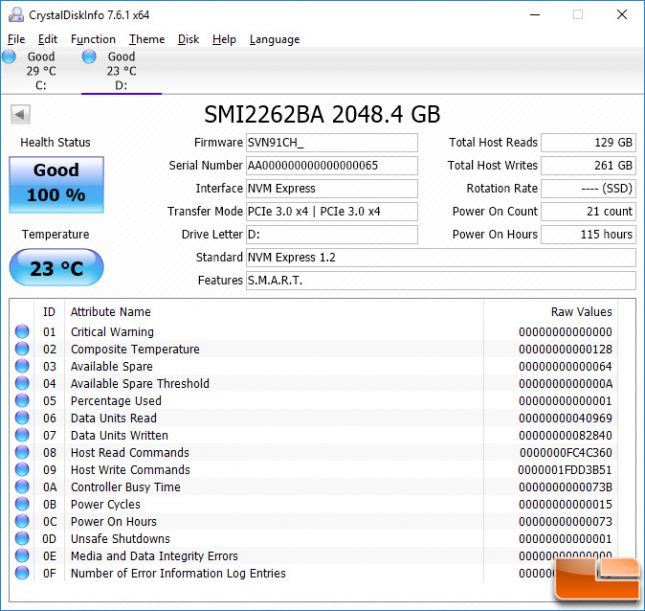
Task: Select the Percentage Used attribute name
Action: 116,401
